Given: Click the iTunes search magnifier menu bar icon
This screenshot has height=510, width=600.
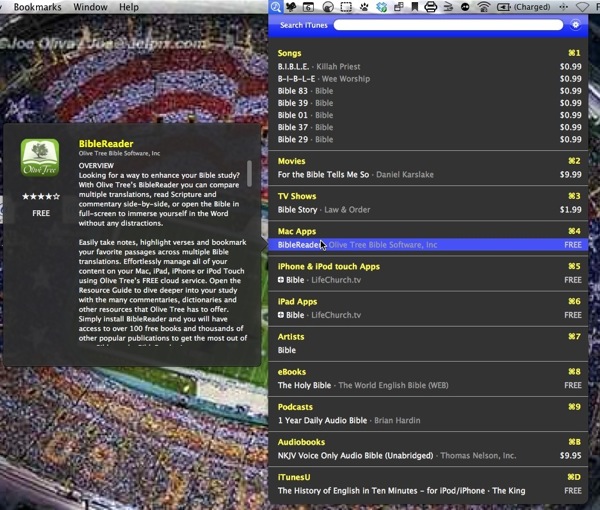Looking at the screenshot, I should click(x=276, y=7).
